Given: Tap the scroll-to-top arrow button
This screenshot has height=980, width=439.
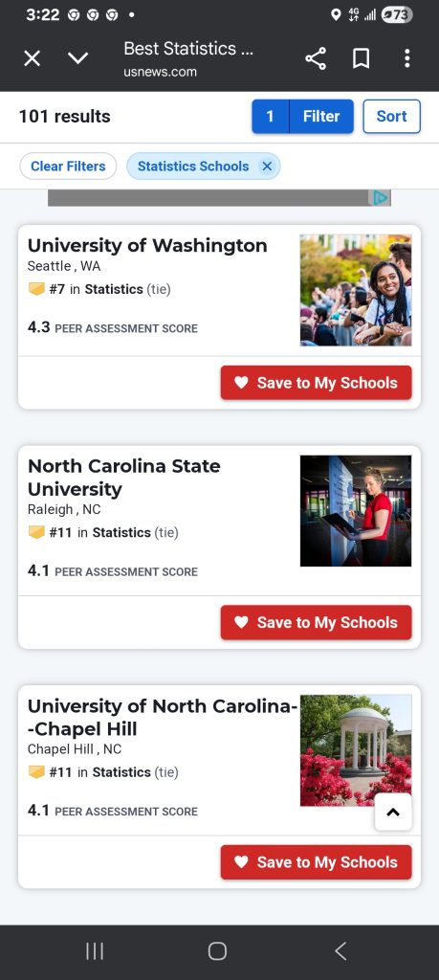Looking at the screenshot, I should click(x=393, y=812).
